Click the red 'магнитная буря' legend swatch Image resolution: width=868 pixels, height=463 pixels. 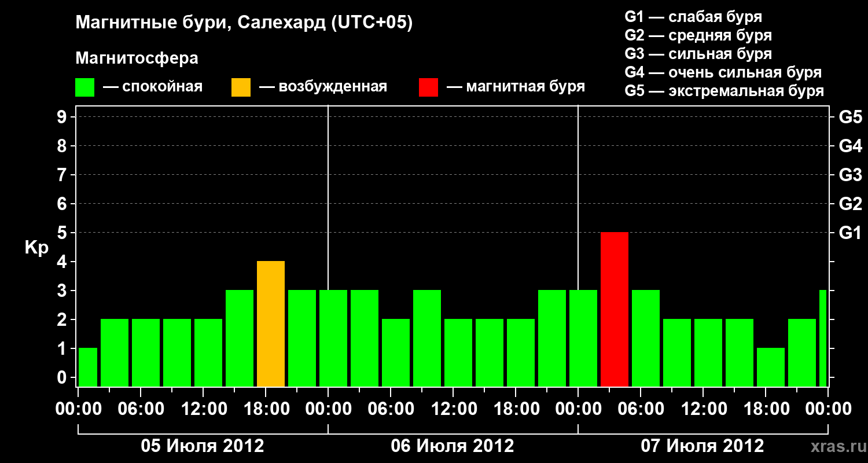(428, 87)
